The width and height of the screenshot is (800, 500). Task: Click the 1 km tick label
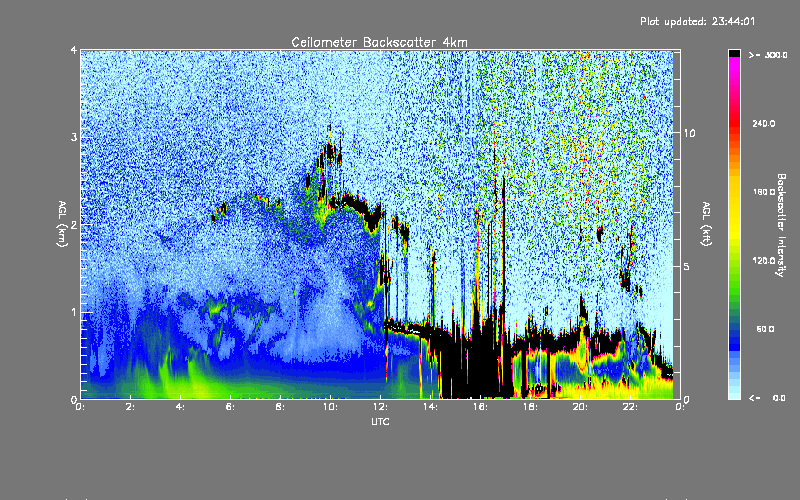[x=74, y=312]
